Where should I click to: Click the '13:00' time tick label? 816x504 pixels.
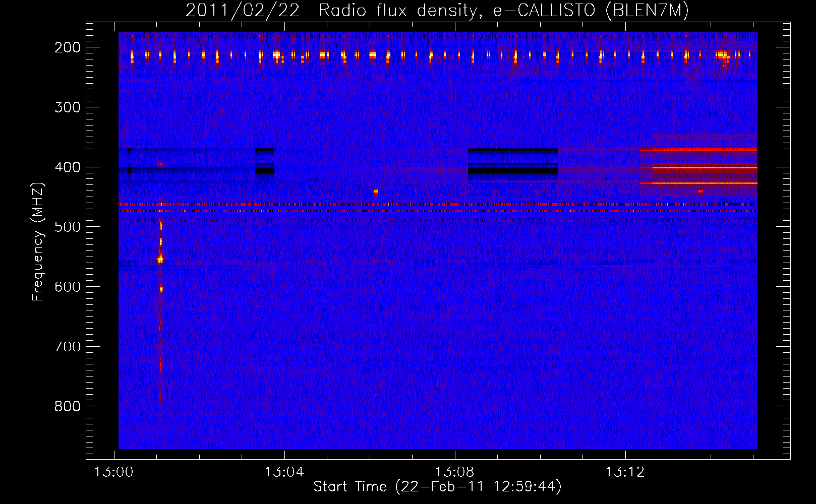[114, 472]
